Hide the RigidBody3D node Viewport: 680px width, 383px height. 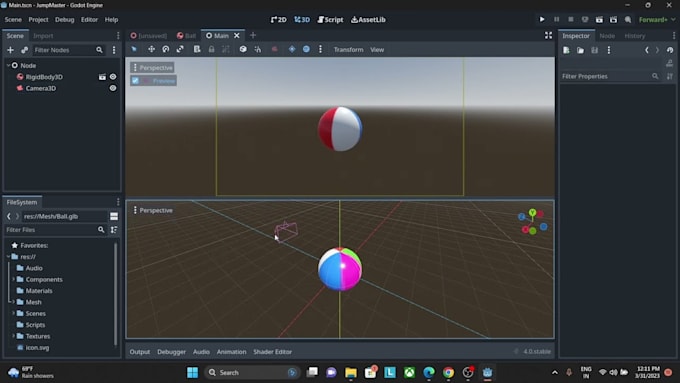(x=113, y=77)
